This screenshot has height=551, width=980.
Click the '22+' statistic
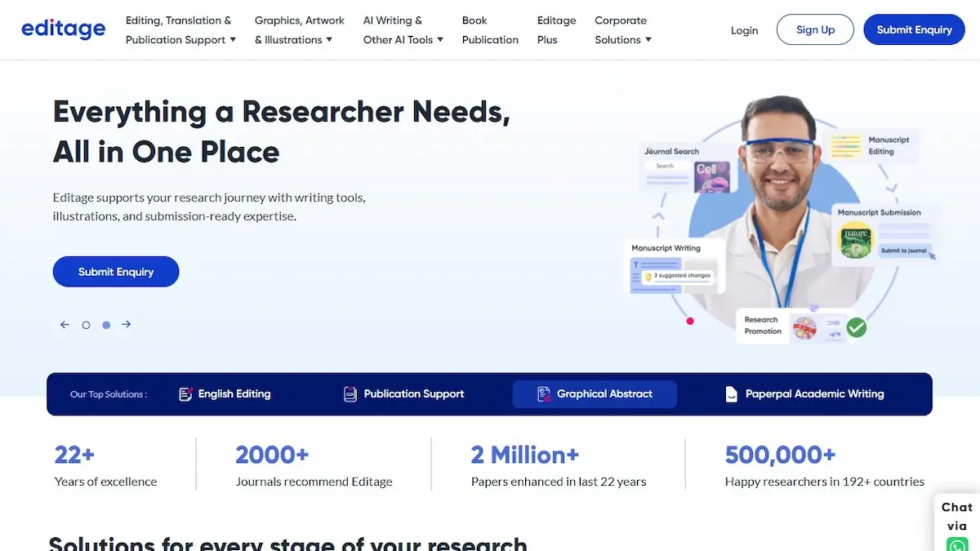click(74, 455)
